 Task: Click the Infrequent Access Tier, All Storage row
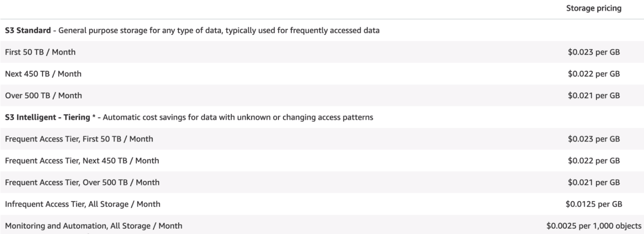pos(82,204)
